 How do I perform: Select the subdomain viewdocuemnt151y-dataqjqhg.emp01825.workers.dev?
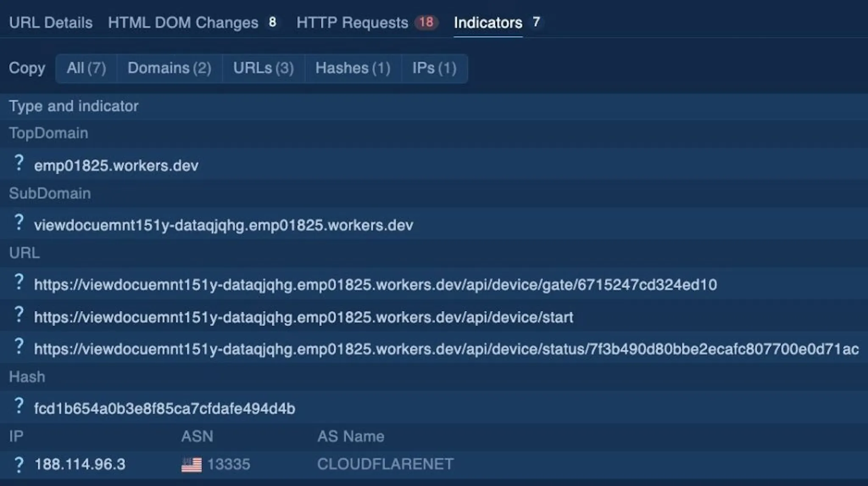coord(223,225)
